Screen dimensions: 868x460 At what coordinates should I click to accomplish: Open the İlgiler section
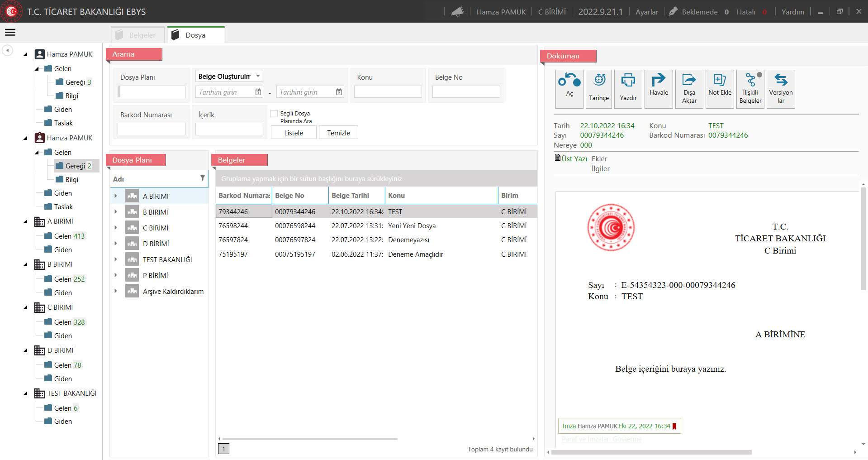click(x=601, y=169)
